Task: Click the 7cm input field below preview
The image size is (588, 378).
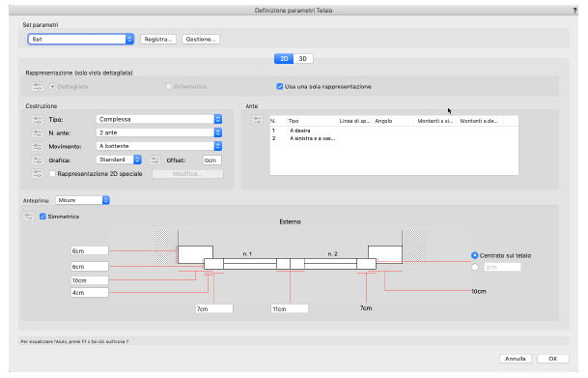Action: [214, 308]
